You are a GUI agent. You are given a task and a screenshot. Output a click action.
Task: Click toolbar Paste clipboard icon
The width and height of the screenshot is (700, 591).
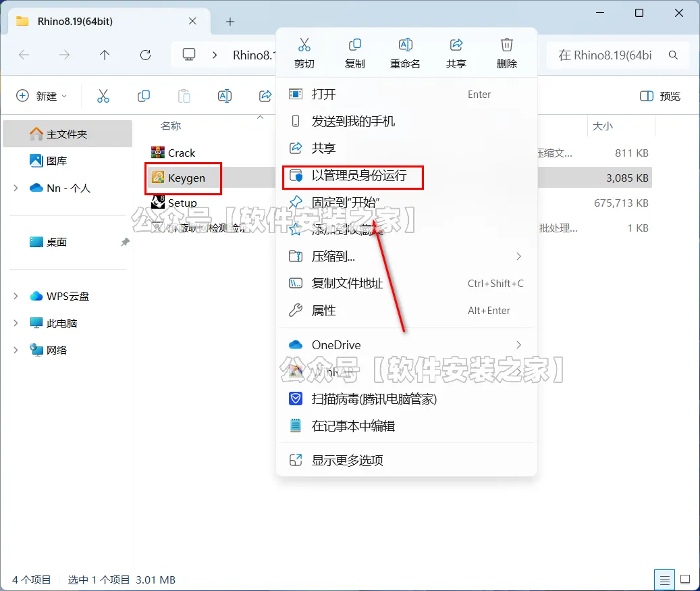[184, 96]
